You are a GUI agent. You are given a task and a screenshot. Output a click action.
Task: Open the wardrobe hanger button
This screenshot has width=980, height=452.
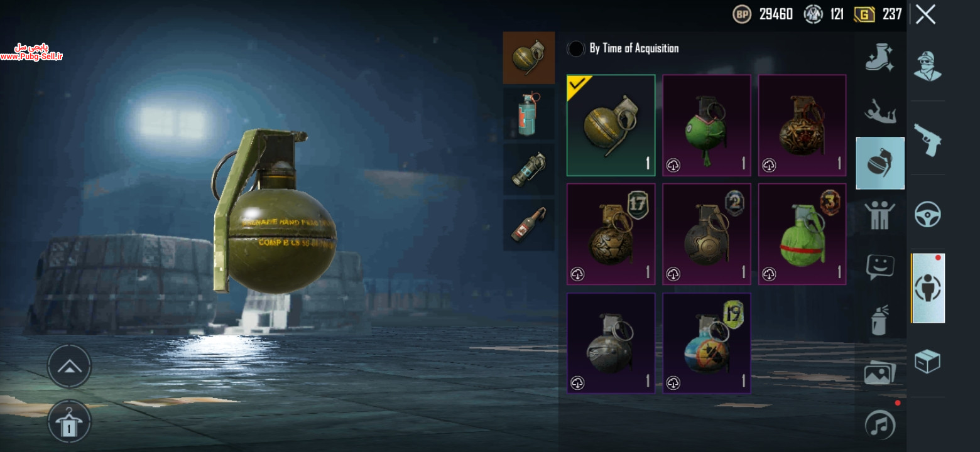[69, 421]
